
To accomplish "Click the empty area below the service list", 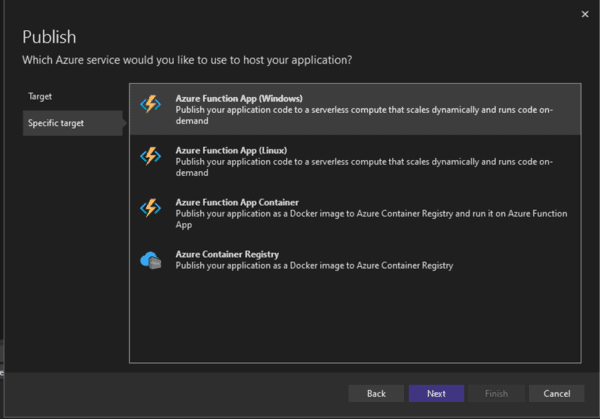I will [355, 320].
